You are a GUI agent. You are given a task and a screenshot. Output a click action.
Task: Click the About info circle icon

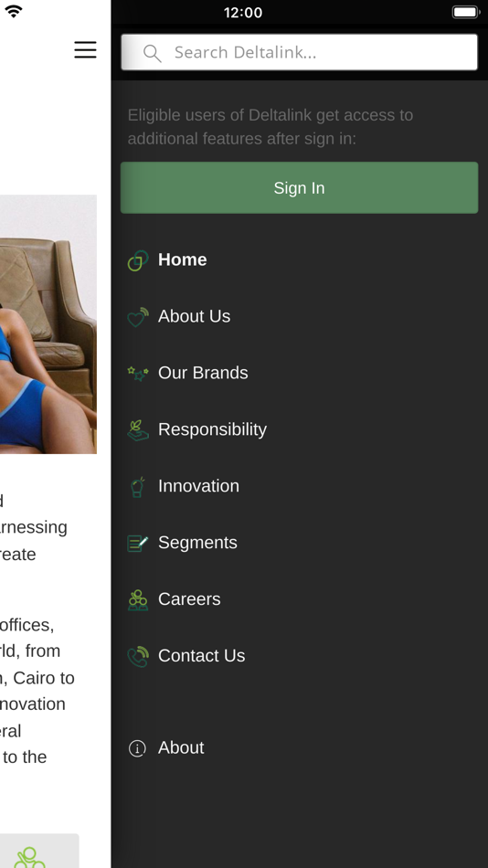click(137, 748)
